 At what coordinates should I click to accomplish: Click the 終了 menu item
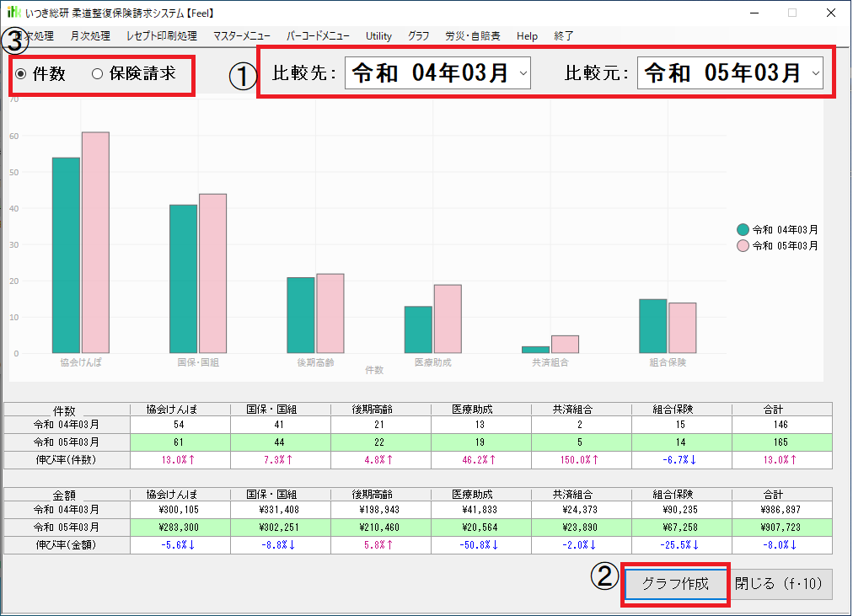pyautogui.click(x=564, y=36)
